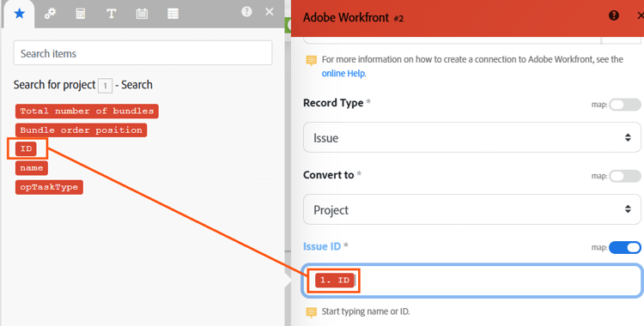Open text functions T tab
The height and width of the screenshot is (326, 644).
(112, 14)
